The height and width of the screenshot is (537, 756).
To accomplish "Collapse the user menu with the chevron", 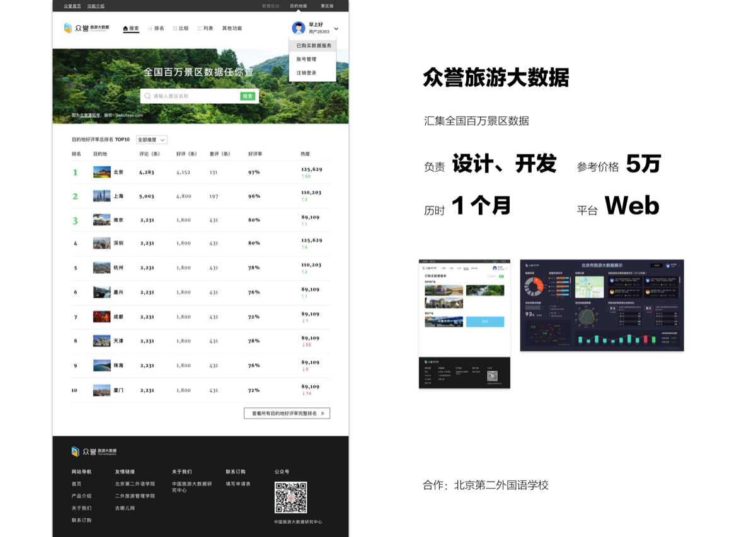I will [336, 28].
